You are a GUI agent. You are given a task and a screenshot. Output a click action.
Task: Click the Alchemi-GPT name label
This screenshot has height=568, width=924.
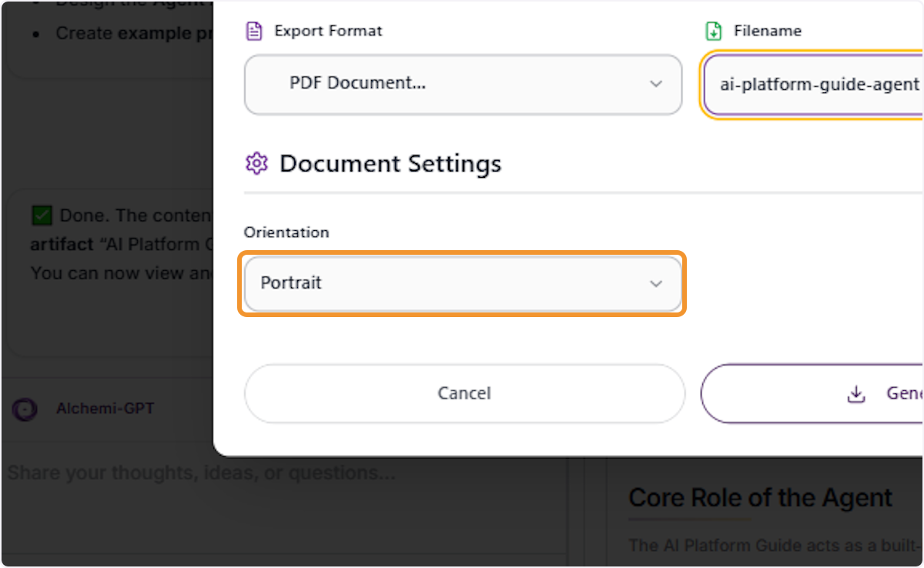pos(105,409)
